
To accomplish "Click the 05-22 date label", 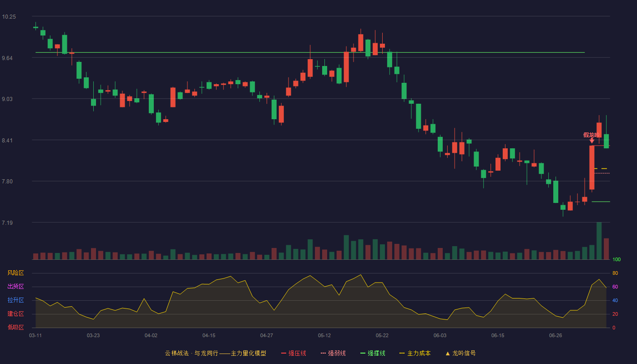I will click(382, 335).
